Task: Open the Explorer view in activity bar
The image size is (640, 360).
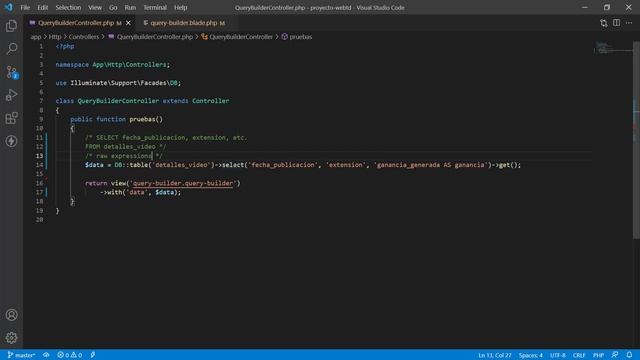Action: click(x=11, y=26)
